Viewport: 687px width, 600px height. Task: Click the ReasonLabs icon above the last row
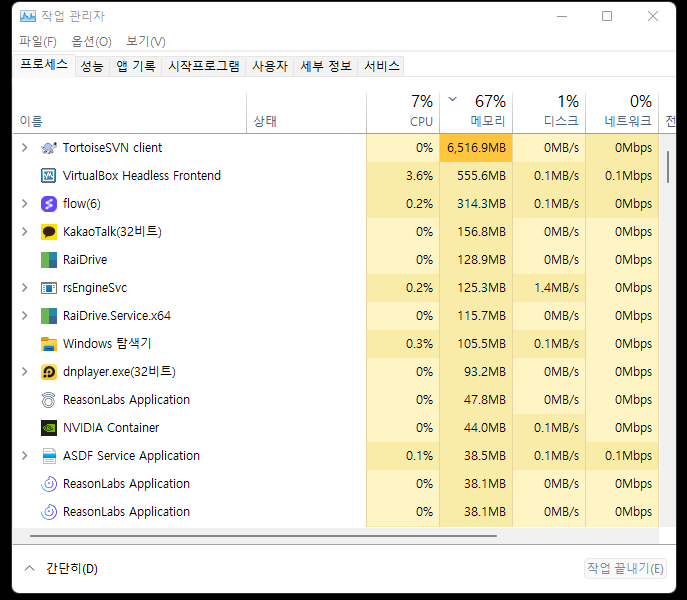[x=49, y=484]
